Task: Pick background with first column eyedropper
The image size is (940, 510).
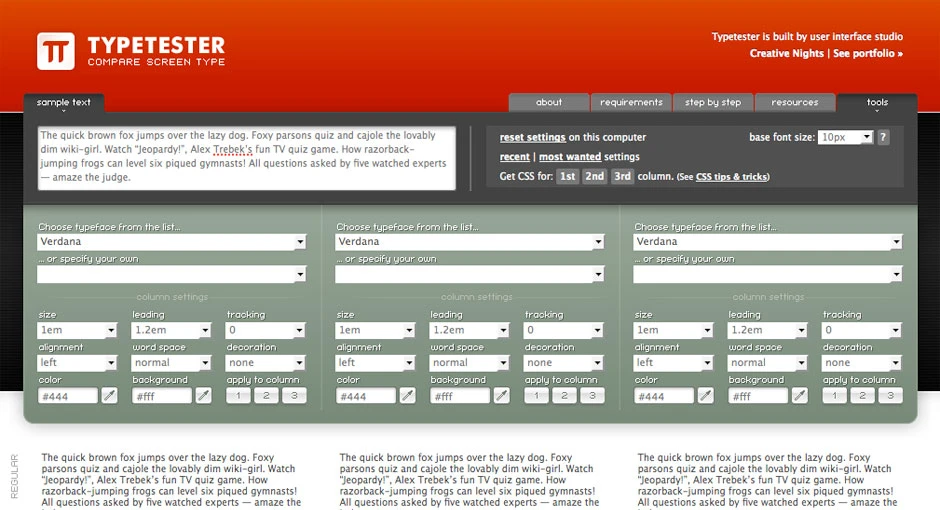Action: pyautogui.click(x=204, y=396)
